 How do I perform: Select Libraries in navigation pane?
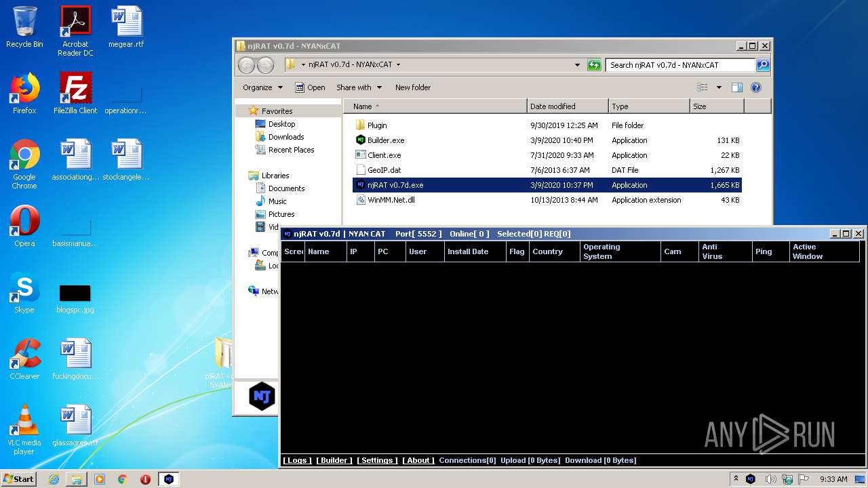(275, 176)
